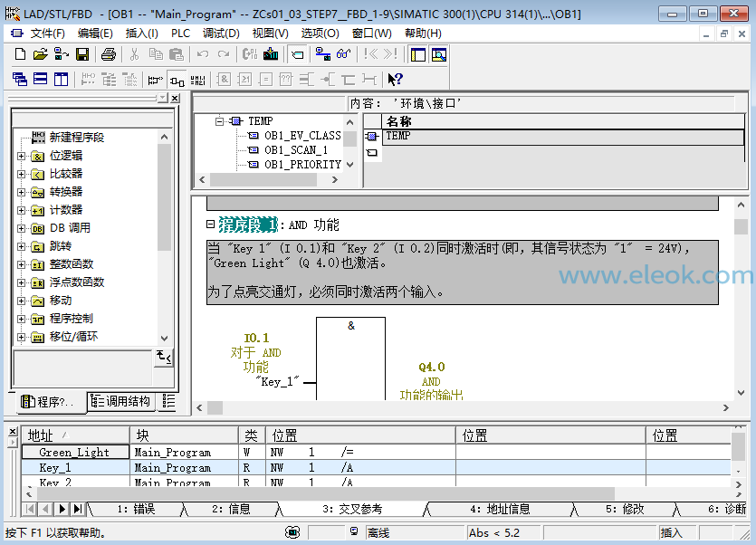Click the element tree vertical scrollbar thumb
This screenshot has width=756, height=545.
click(x=165, y=196)
